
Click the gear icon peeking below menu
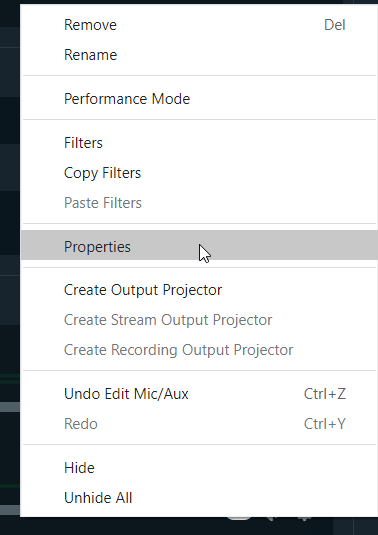tap(304, 519)
